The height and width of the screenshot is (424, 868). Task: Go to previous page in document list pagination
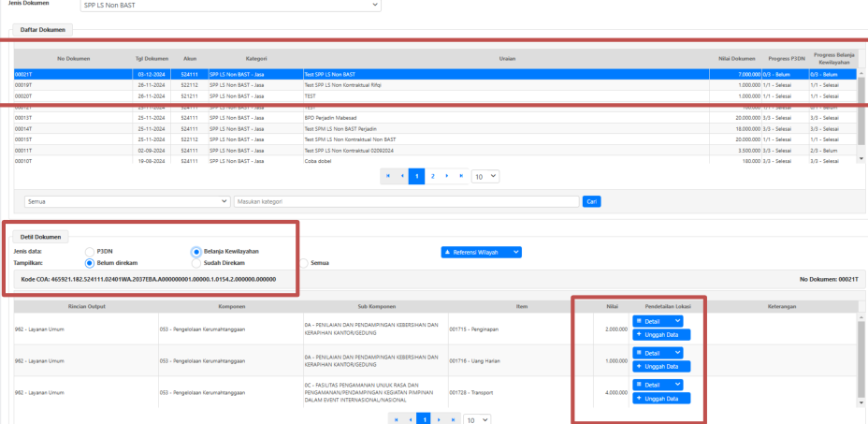403,176
